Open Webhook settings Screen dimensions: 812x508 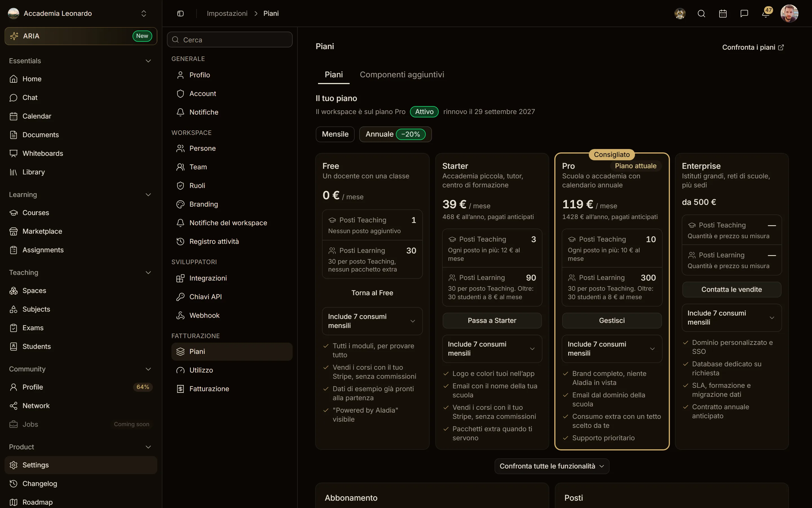(232, 315)
